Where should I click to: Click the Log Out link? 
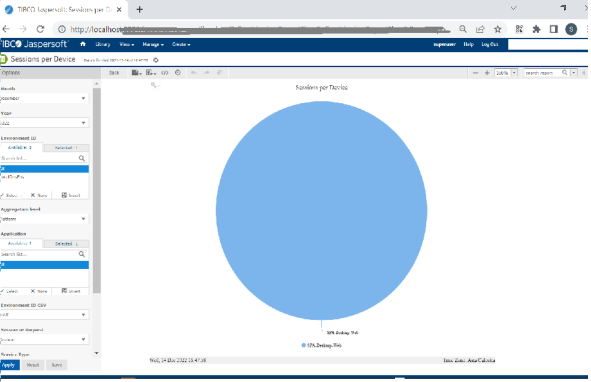490,44
